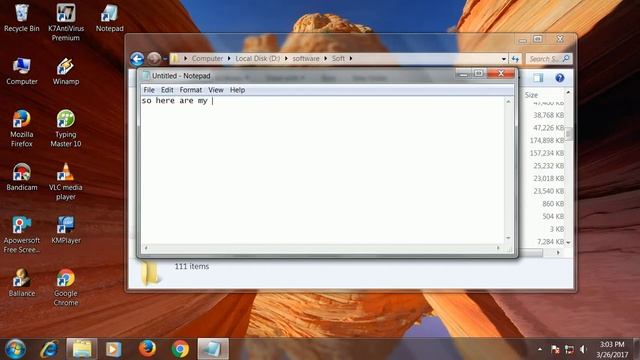Screen dimensions: 640x360
Task: Click Notepad vertical scrollbar up arrow
Action: [509, 101]
